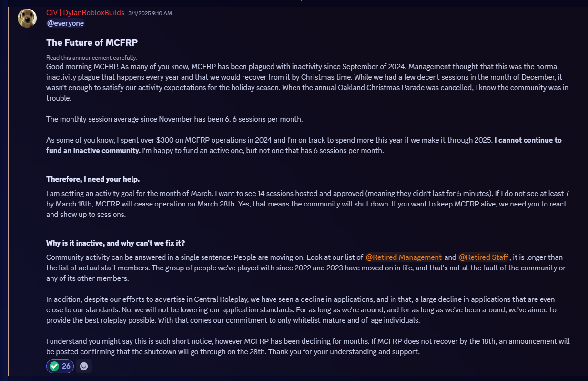
Task: Click the "Therefore, I need your help." heading
Action: [93, 179]
